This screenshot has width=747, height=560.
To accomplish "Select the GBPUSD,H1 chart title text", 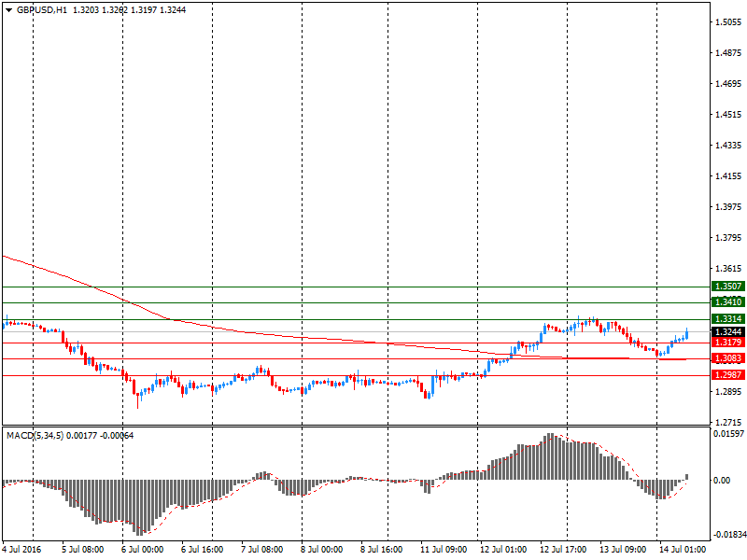I will [x=42, y=10].
